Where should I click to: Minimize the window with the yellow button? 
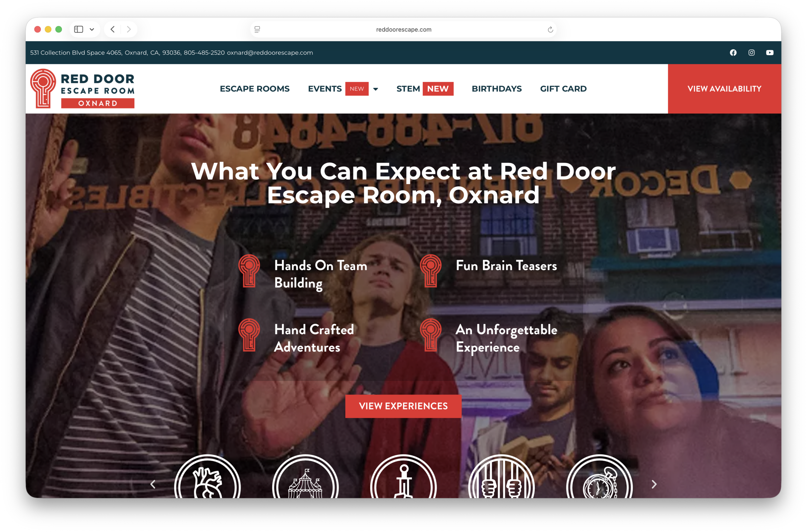(48, 30)
